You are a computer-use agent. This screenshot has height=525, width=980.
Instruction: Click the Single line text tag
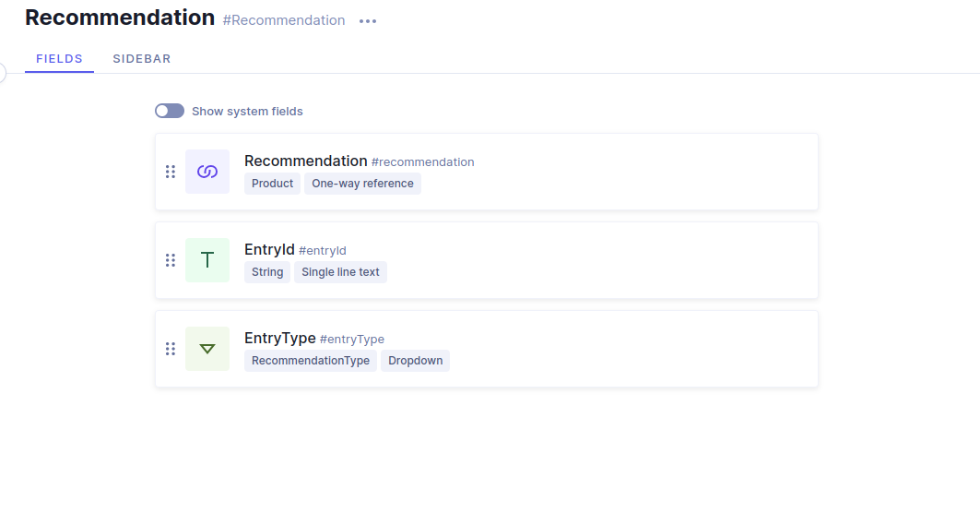340,272
